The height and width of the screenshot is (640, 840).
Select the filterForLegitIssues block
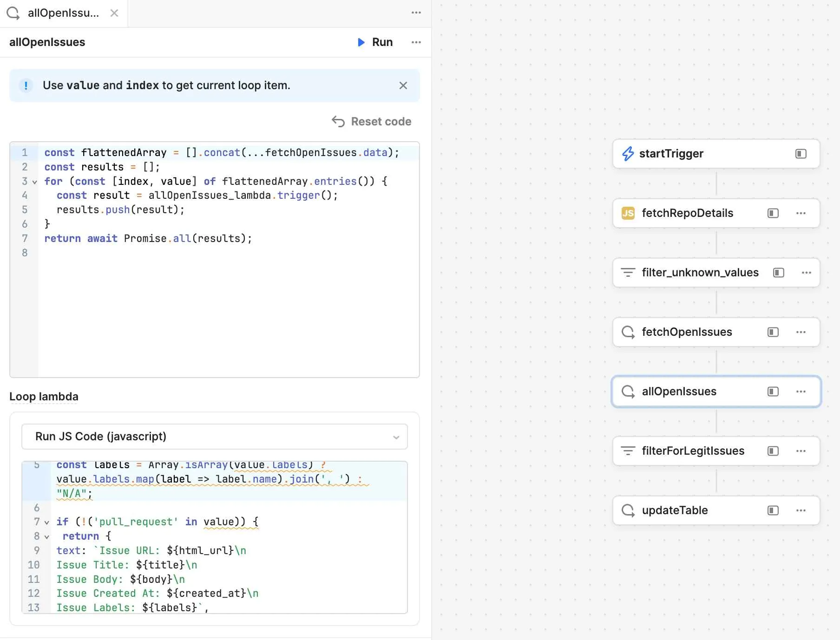coord(716,451)
